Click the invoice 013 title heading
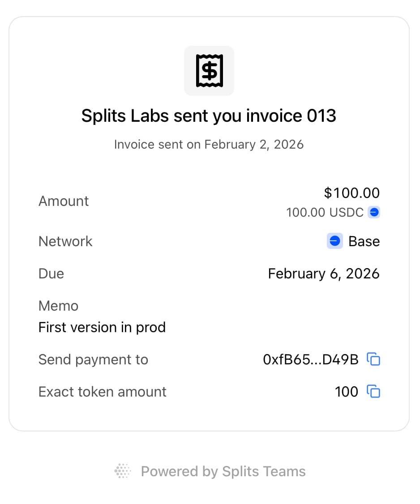The width and height of the screenshot is (420, 504). (209, 116)
